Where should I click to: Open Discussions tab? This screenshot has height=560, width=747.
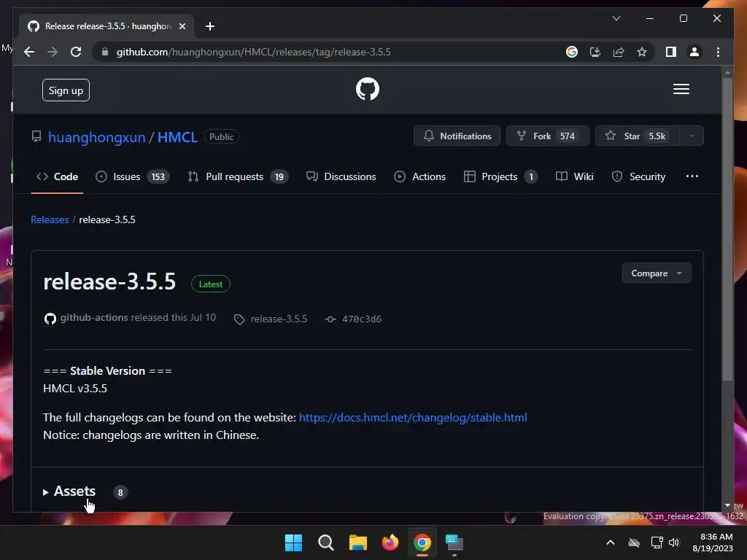(x=341, y=176)
